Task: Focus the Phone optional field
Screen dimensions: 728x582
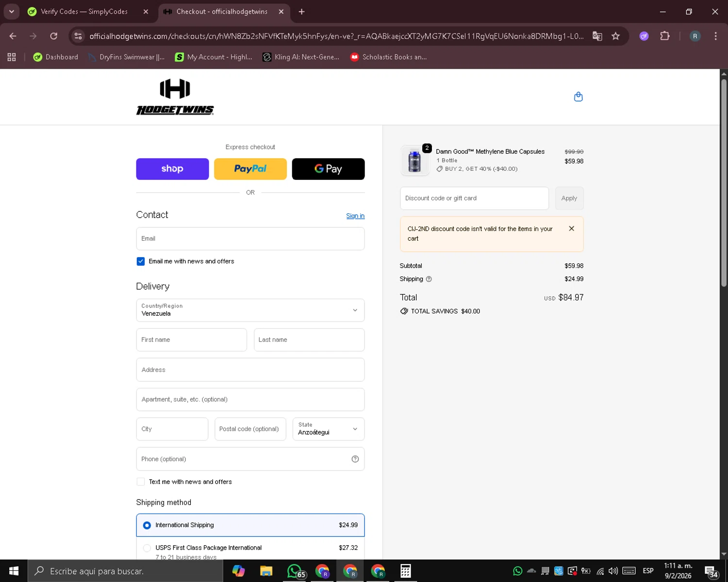Action: 250,459
